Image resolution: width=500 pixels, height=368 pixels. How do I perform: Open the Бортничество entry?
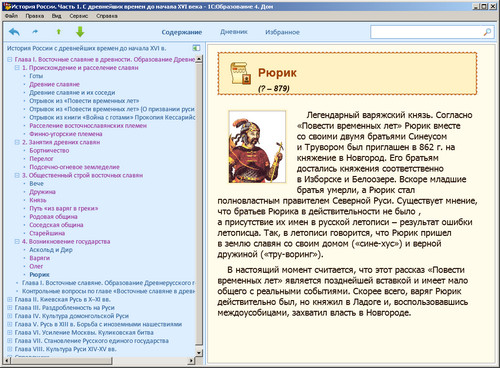coord(49,151)
